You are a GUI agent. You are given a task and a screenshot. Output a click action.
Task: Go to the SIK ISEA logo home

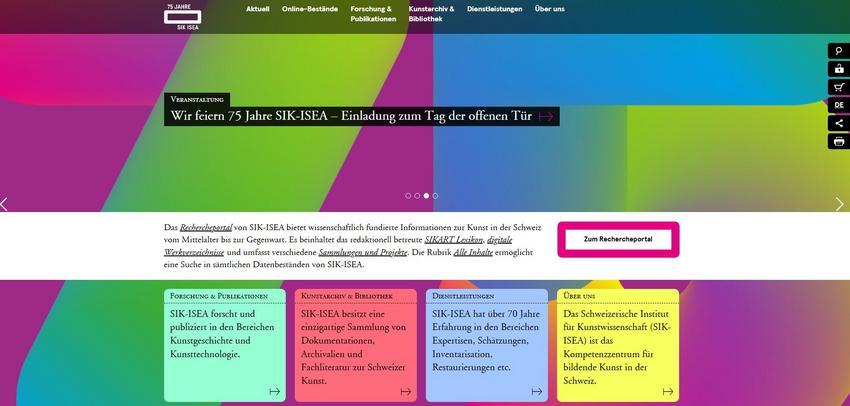[182, 16]
